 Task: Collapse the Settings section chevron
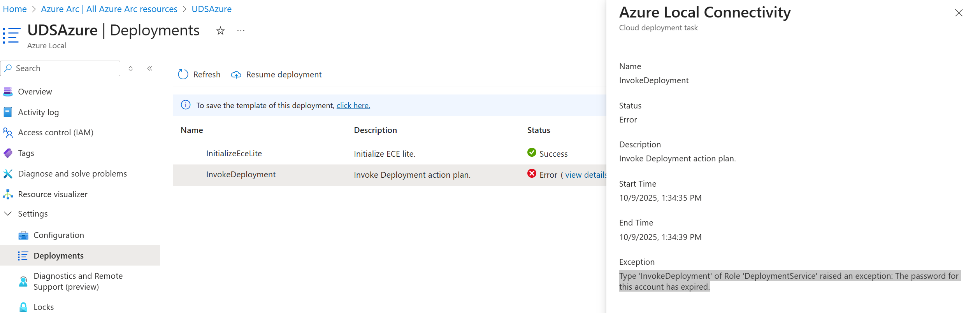click(8, 213)
